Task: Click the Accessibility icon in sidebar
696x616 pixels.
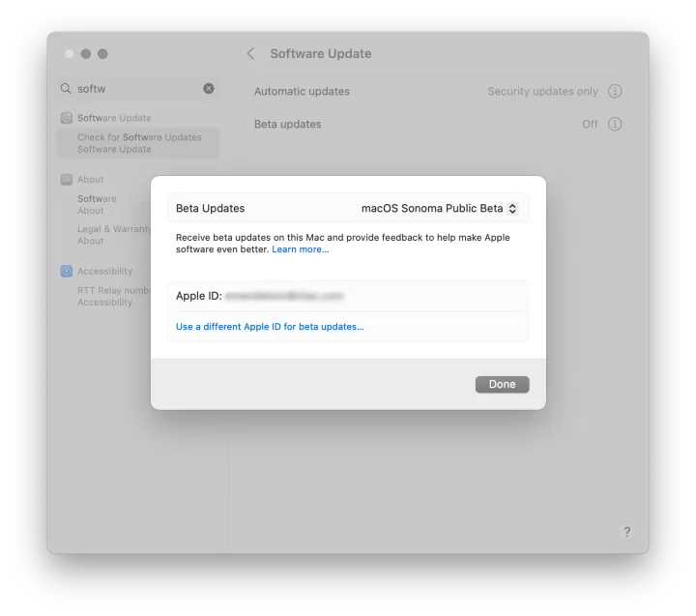Action: pyautogui.click(x=67, y=272)
